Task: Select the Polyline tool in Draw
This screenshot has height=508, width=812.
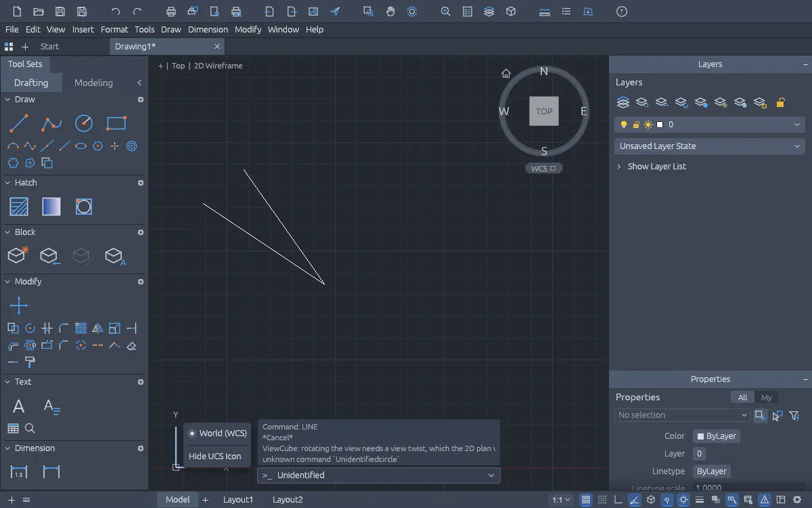Action: pyautogui.click(x=51, y=123)
